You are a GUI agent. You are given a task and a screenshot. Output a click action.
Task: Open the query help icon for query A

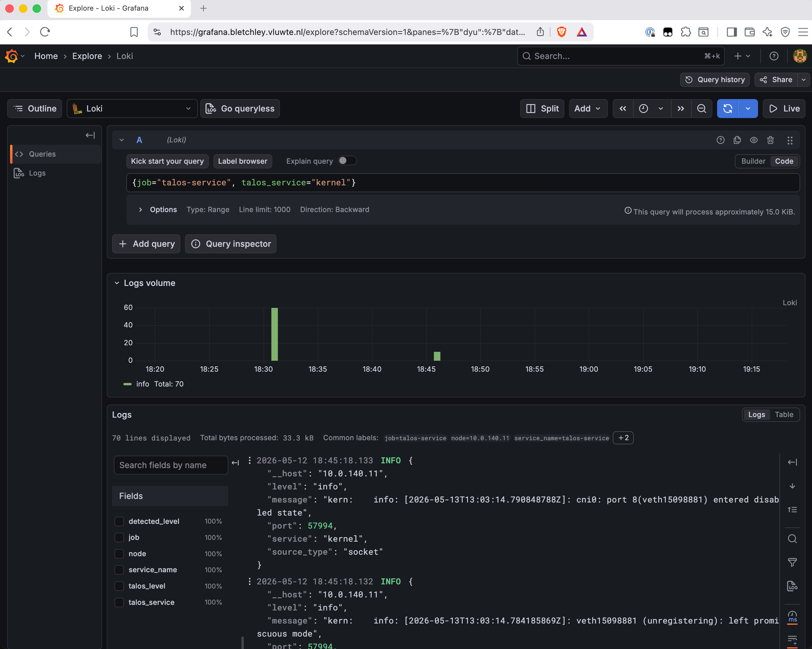pos(720,140)
